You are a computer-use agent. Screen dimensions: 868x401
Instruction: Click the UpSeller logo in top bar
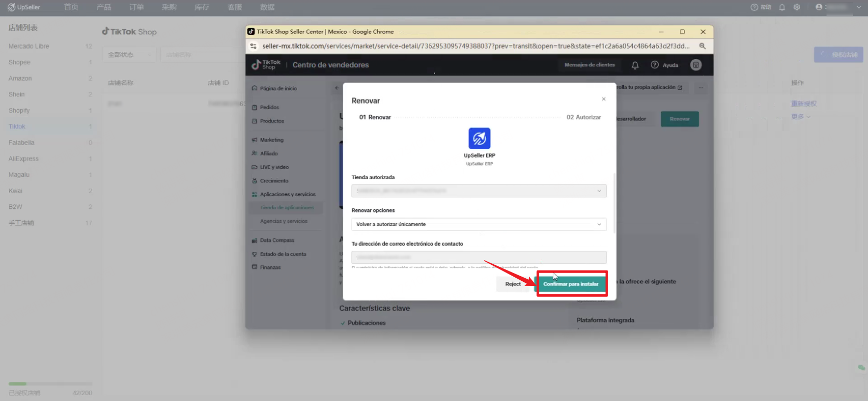[x=23, y=7]
